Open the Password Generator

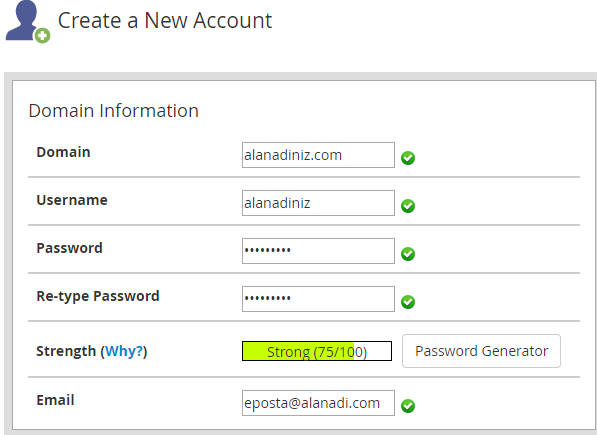481,351
